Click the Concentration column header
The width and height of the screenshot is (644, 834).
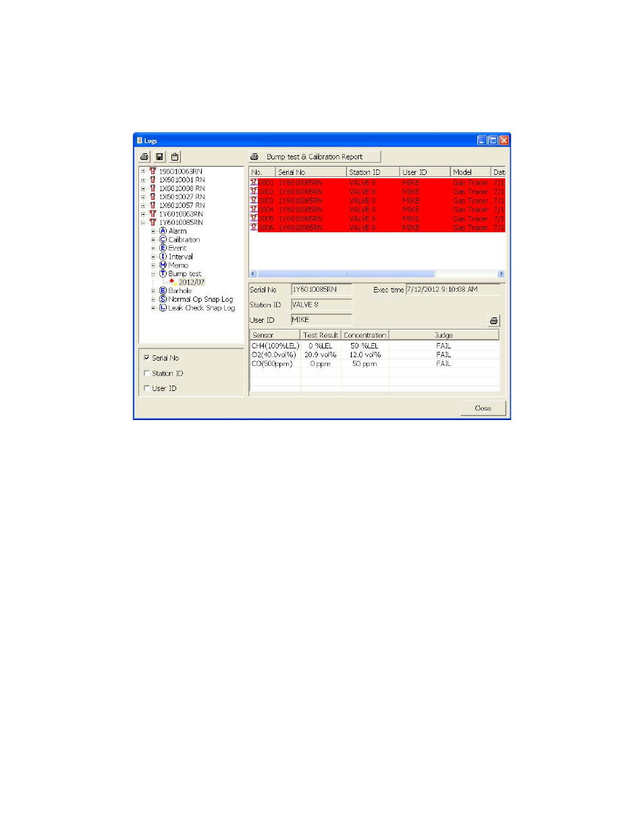(365, 335)
